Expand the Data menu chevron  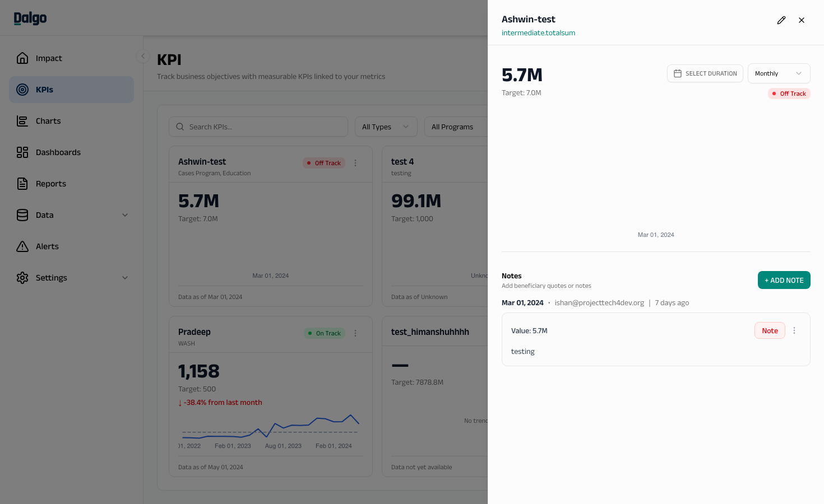pyautogui.click(x=125, y=215)
